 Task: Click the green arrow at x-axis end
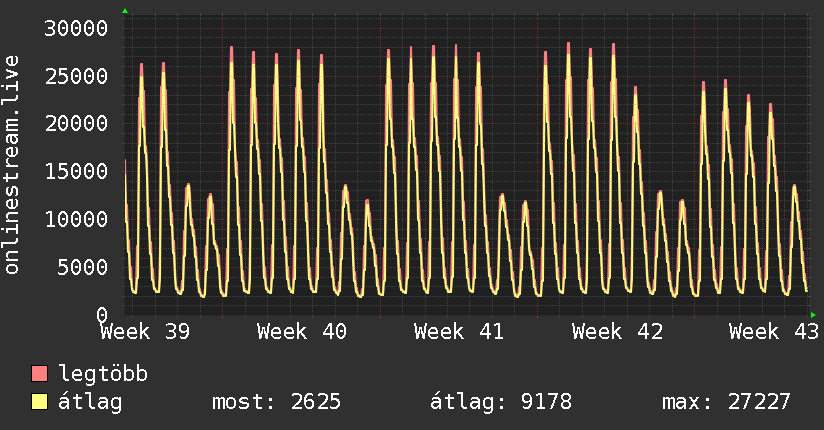(x=813, y=315)
